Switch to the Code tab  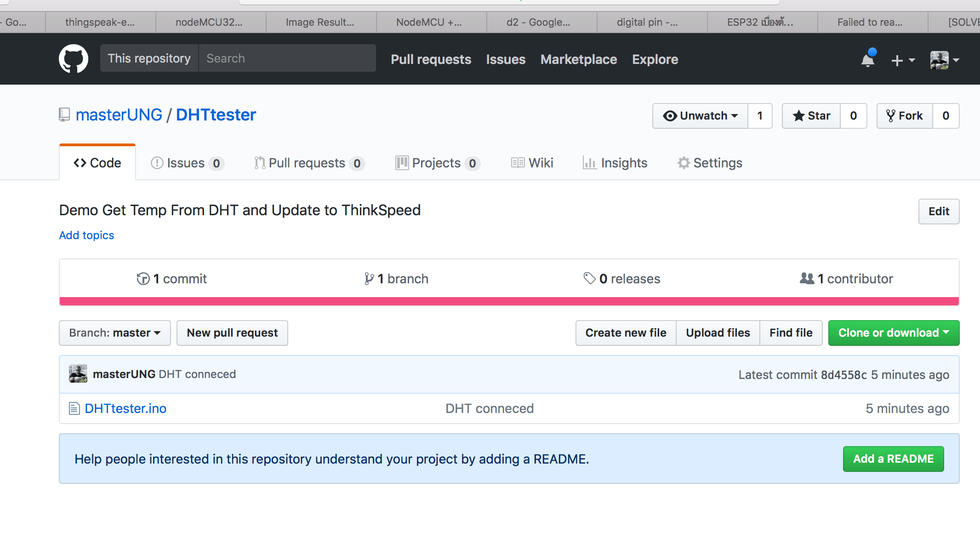(97, 163)
